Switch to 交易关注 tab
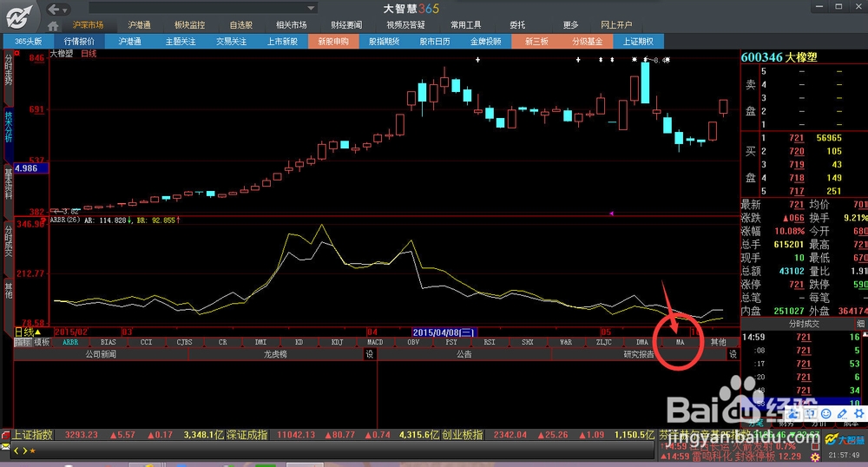 click(232, 42)
